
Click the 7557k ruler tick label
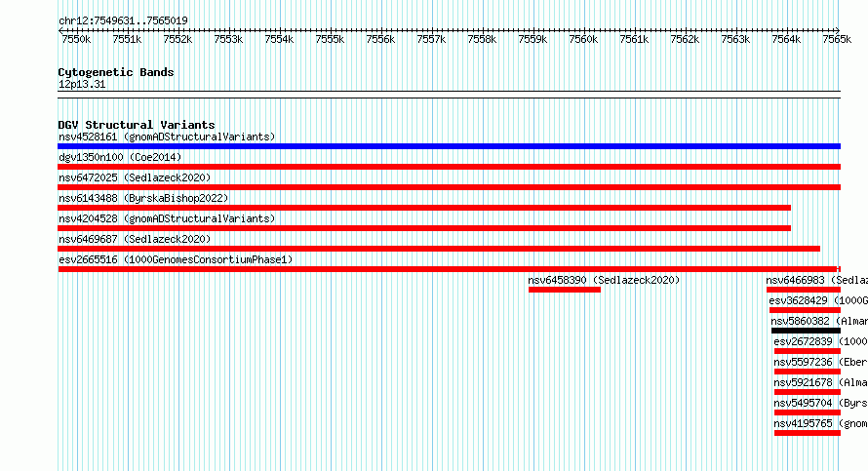(431, 39)
